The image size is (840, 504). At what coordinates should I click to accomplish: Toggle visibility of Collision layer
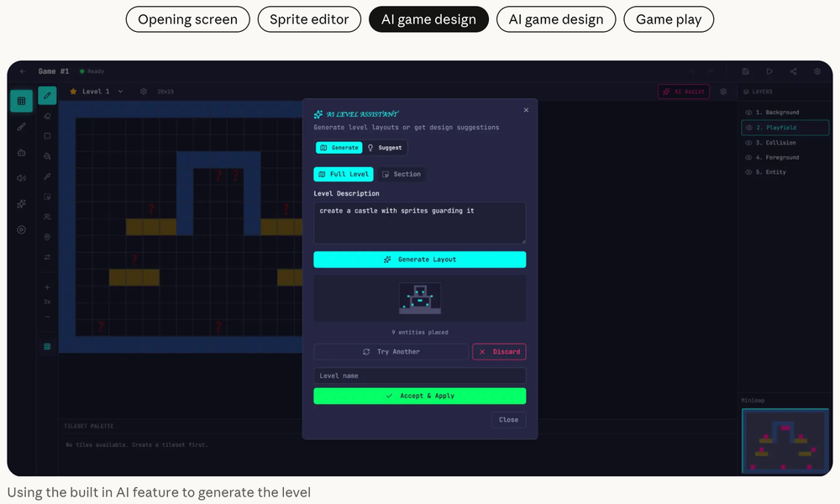(749, 143)
